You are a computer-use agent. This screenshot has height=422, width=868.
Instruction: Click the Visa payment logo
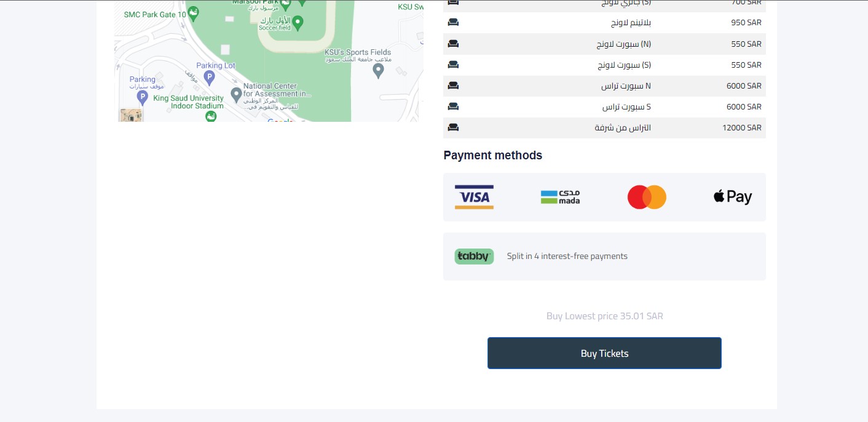pos(474,197)
